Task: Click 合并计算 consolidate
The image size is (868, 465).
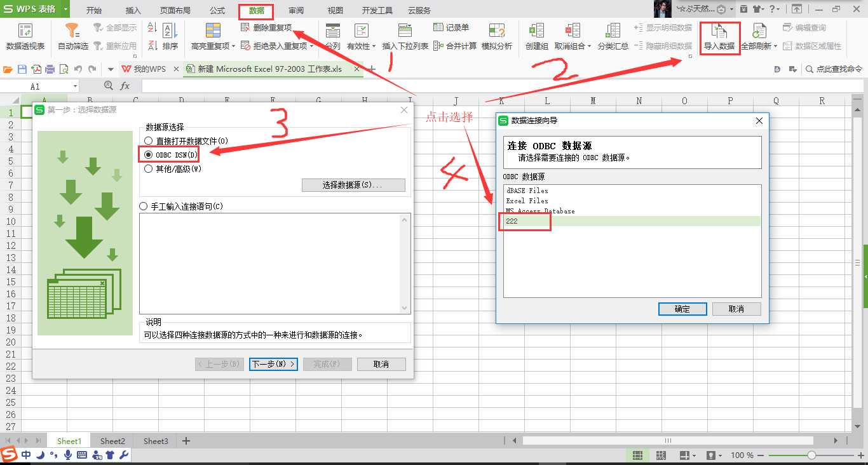Action: coord(455,46)
